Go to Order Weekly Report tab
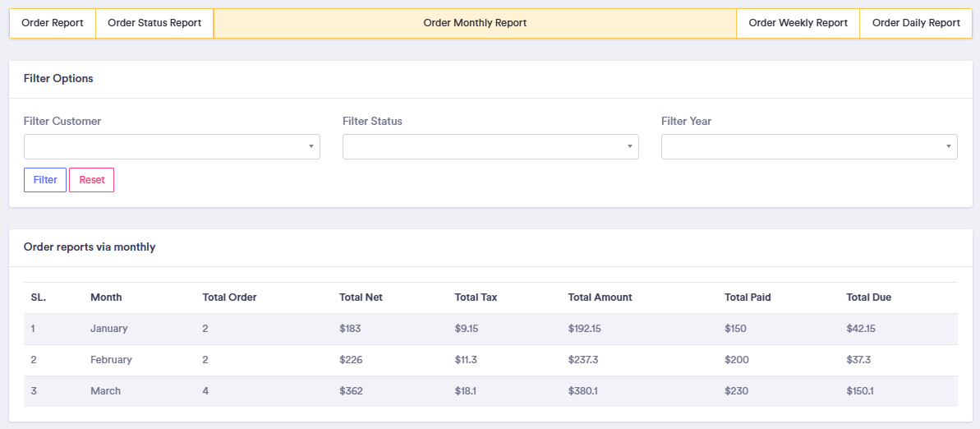 [798, 23]
